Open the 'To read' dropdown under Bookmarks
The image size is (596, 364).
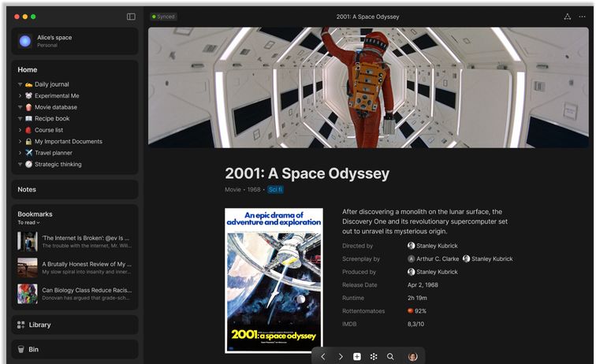[28, 223]
